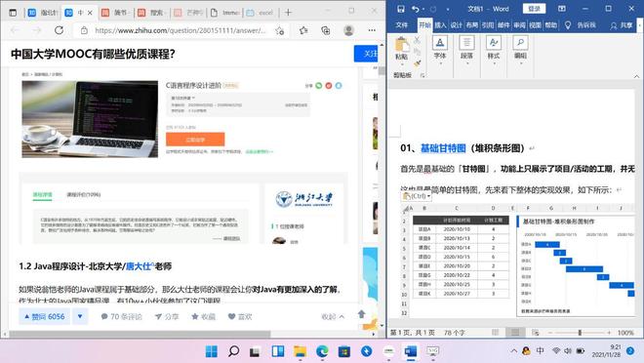
Task: Click the 100% zoom level
Action: click(625, 333)
